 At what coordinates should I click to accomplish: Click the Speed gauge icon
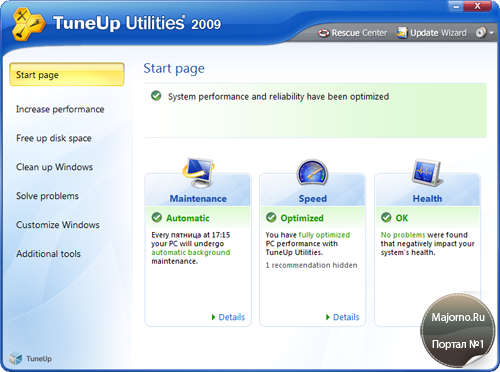pyautogui.click(x=312, y=173)
